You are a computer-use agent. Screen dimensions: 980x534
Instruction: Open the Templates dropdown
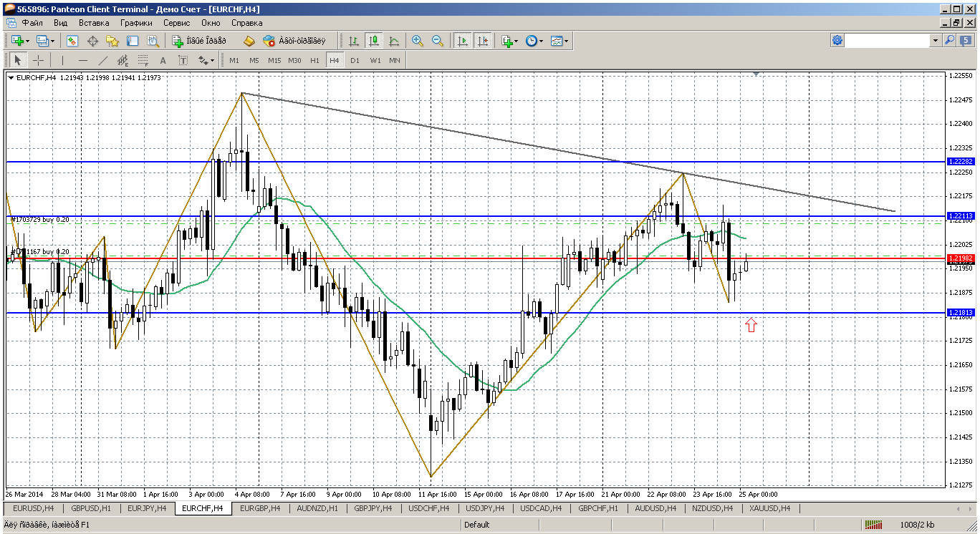pyautogui.click(x=559, y=41)
